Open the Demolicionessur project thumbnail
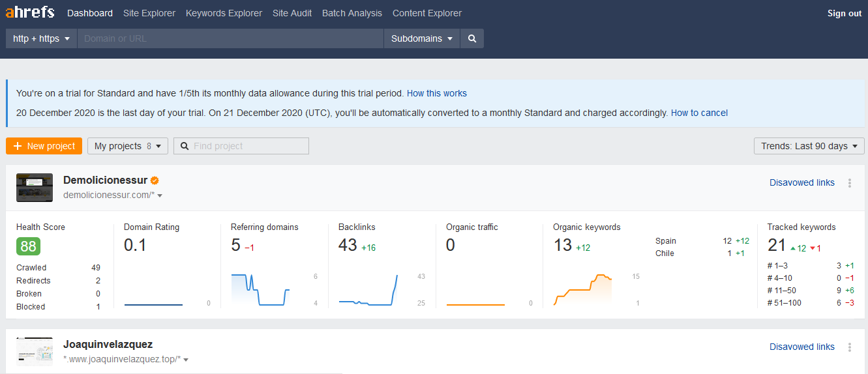This screenshot has height=374, width=868. 35,188
